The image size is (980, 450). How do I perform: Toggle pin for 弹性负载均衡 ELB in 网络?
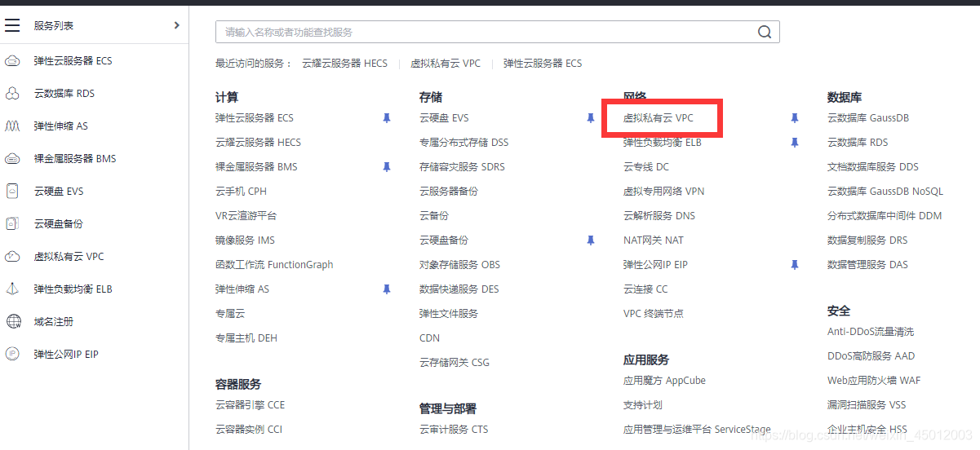795,143
